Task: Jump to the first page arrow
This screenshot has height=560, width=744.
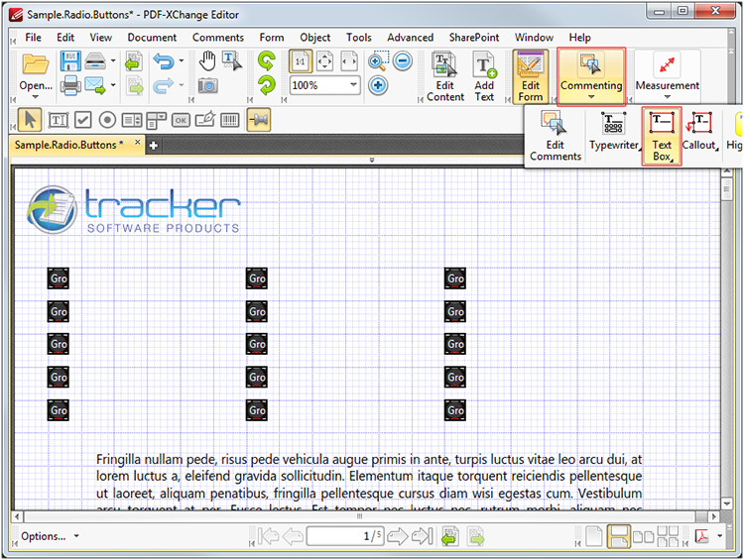Action: pyautogui.click(x=268, y=536)
